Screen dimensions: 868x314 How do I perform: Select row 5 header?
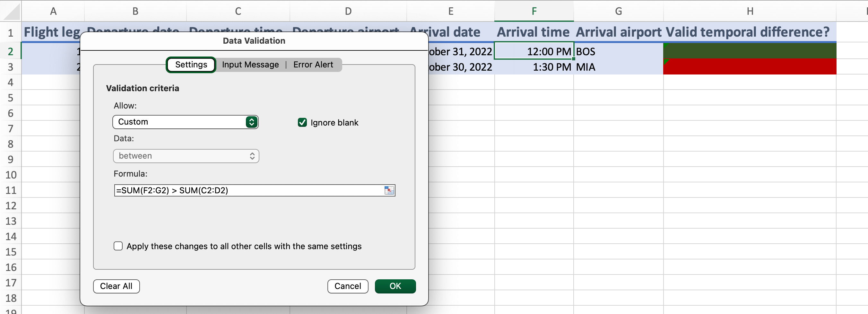[x=11, y=98]
